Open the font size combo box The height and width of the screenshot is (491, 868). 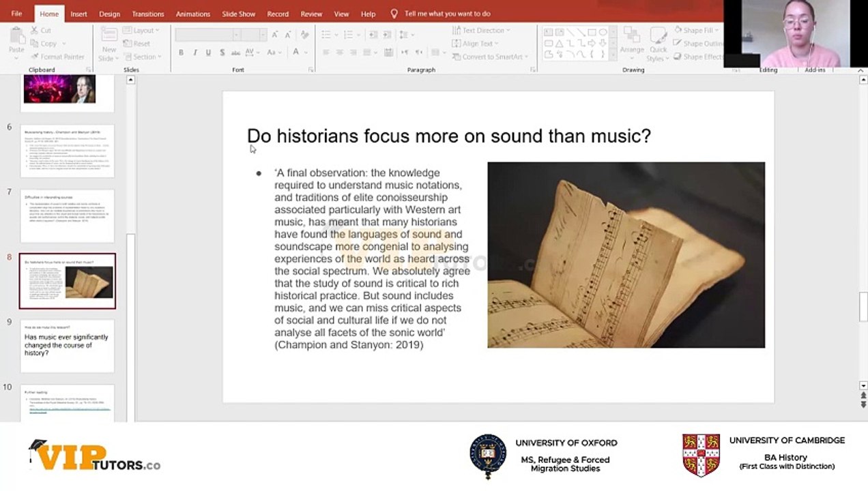point(254,35)
